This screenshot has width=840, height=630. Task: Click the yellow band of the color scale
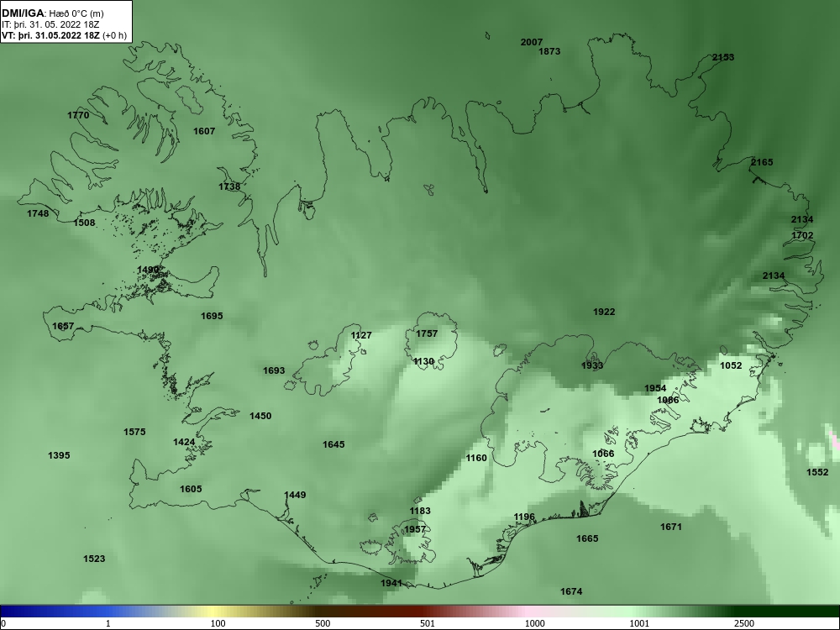[x=213, y=612]
